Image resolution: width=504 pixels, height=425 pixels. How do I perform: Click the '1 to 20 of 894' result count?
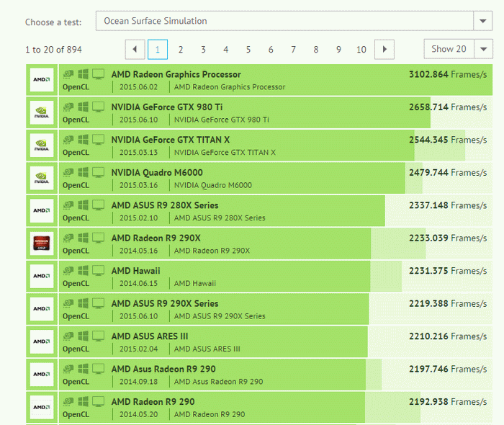click(53, 50)
